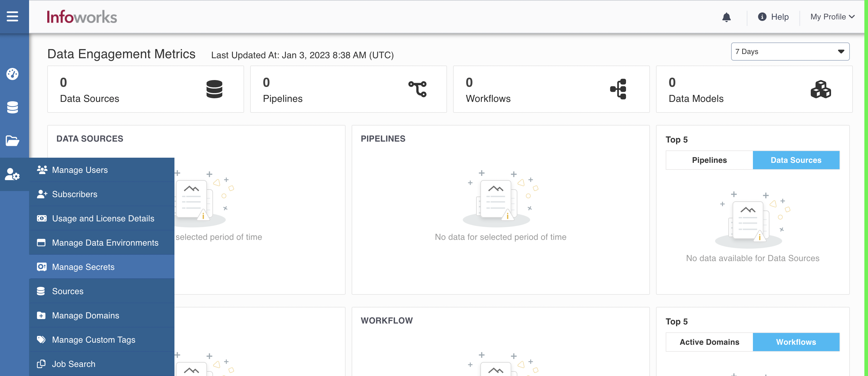868x376 pixels.
Task: Click the DATA SOURCES panel heading
Action: click(x=90, y=139)
